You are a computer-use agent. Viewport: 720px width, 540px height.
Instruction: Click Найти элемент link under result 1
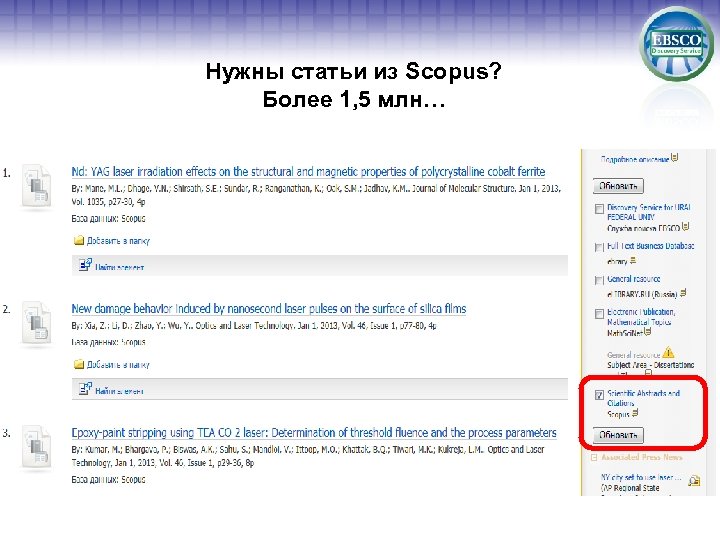(119, 267)
